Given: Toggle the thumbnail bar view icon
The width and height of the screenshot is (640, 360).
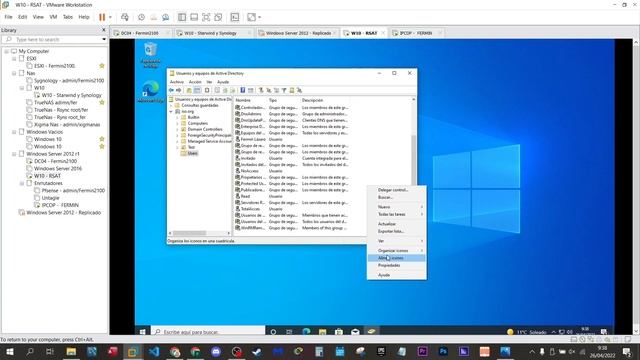Looking at the screenshot, I should 194,17.
